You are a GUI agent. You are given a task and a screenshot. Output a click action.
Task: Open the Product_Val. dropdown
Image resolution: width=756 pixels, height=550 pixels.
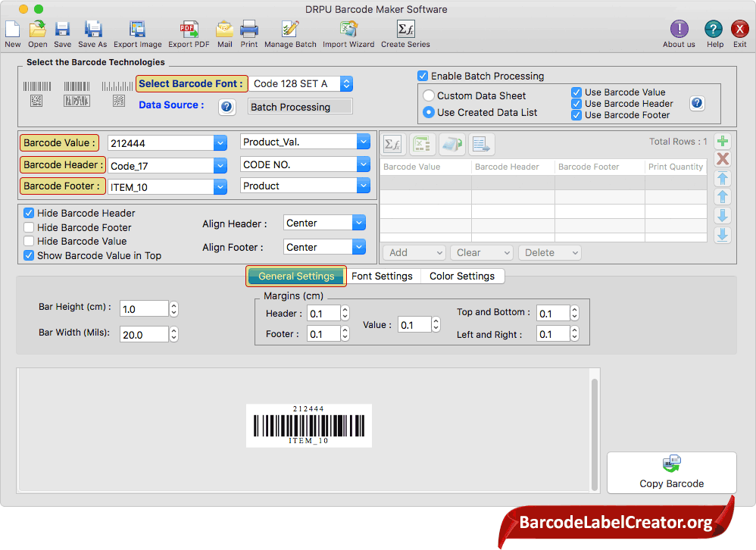[363, 142]
